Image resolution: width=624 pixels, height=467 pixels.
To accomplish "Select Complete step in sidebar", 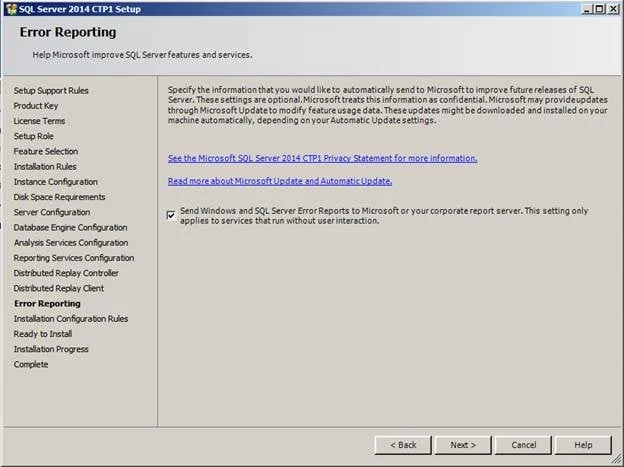I will point(31,365).
